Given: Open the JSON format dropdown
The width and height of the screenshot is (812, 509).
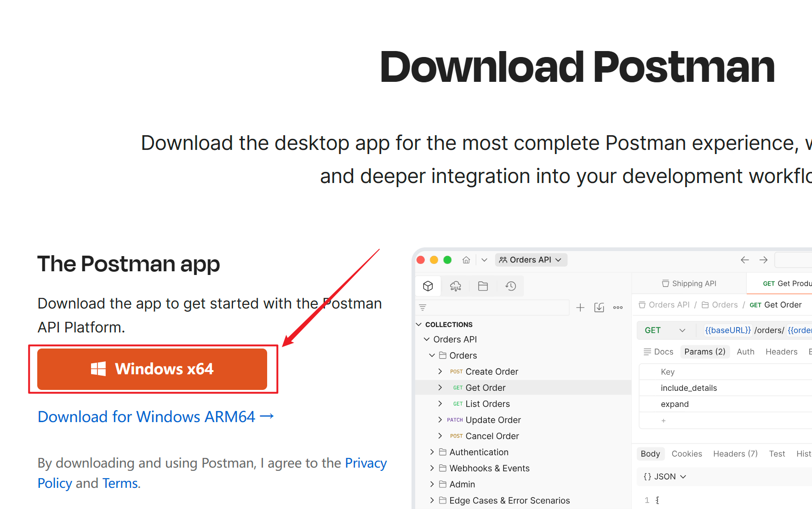Looking at the screenshot, I should [x=665, y=477].
